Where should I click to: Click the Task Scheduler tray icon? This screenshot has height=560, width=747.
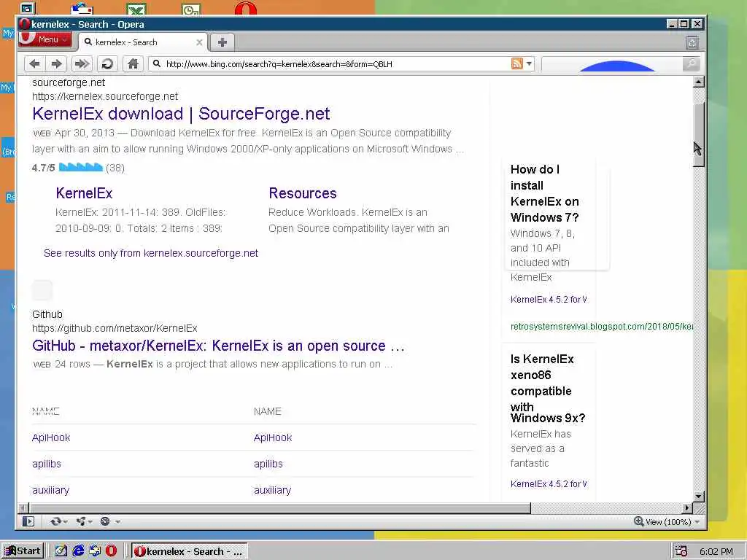point(681,551)
